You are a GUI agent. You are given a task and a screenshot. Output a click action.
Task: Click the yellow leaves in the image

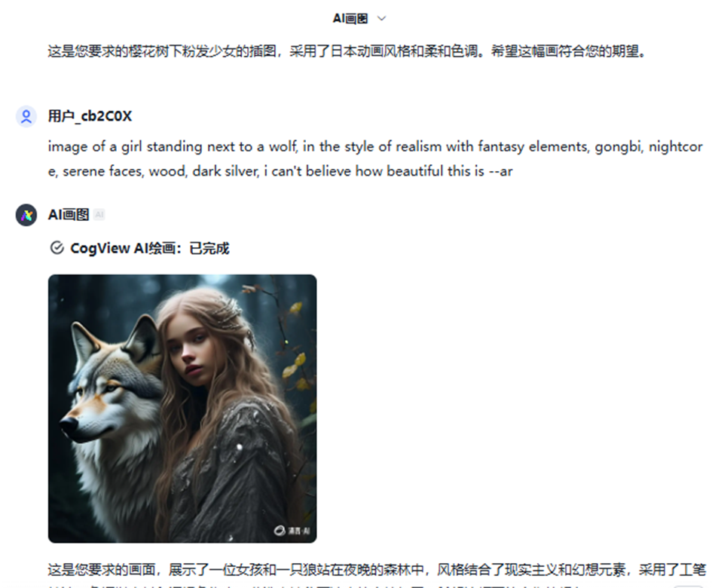[x=295, y=367]
